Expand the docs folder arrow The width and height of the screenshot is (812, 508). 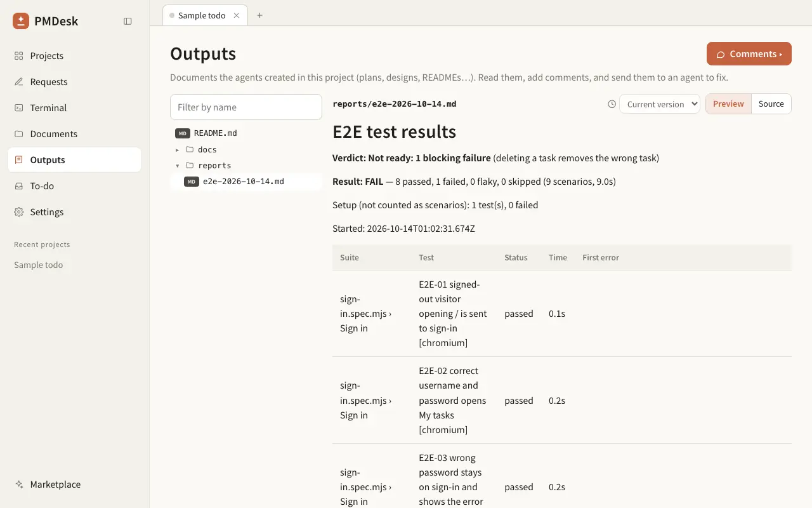coord(178,150)
